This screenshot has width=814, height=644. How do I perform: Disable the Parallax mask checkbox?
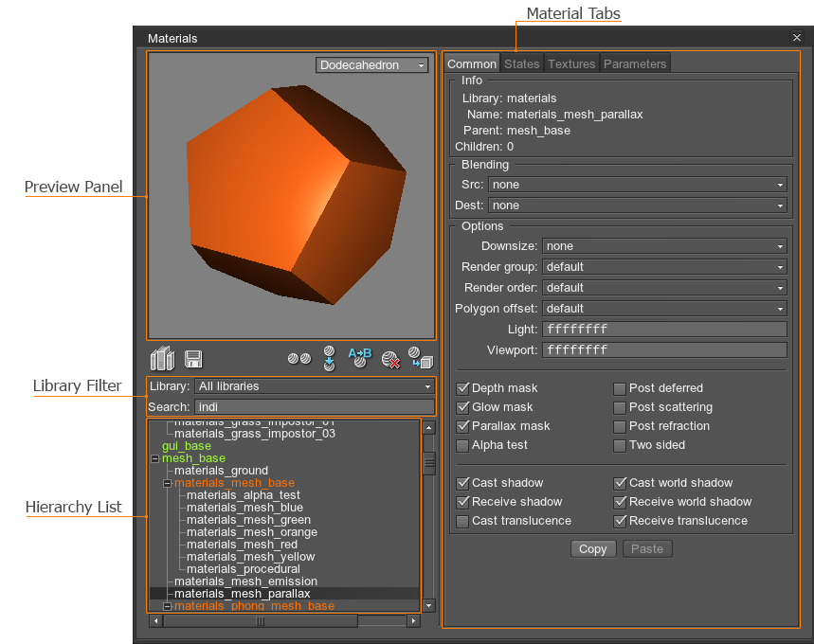(462, 426)
